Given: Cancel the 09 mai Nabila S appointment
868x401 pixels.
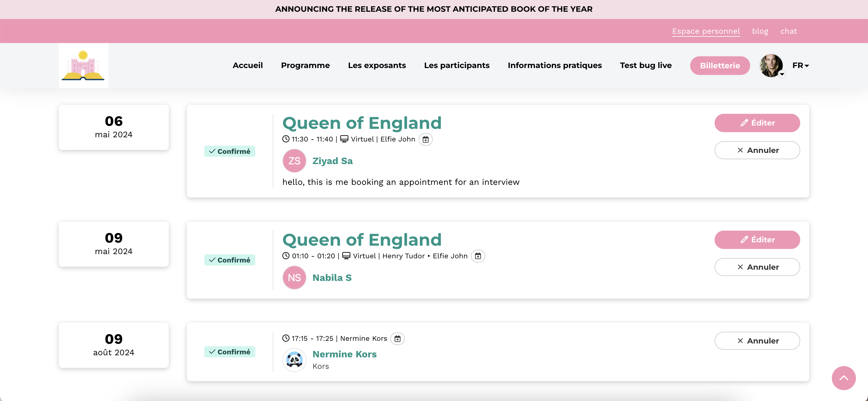Looking at the screenshot, I should click(757, 267).
